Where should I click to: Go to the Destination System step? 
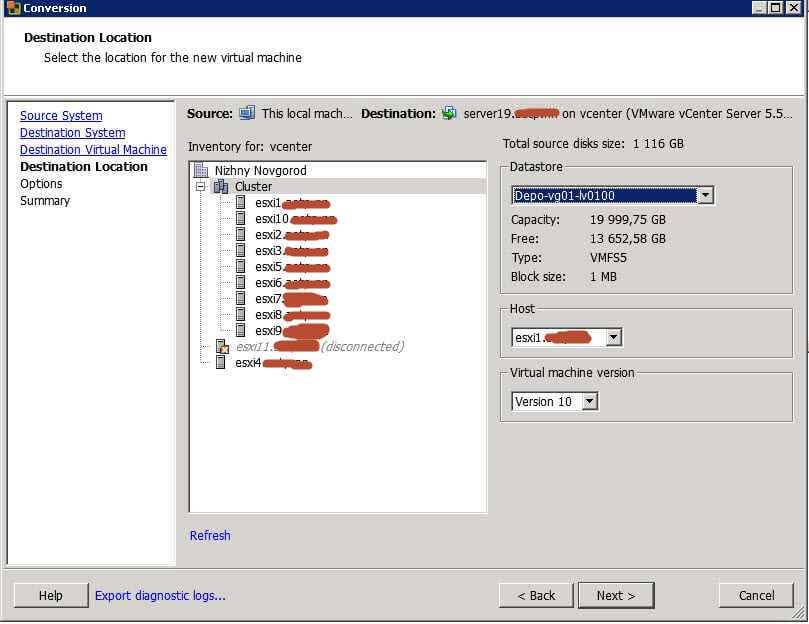click(x=72, y=133)
